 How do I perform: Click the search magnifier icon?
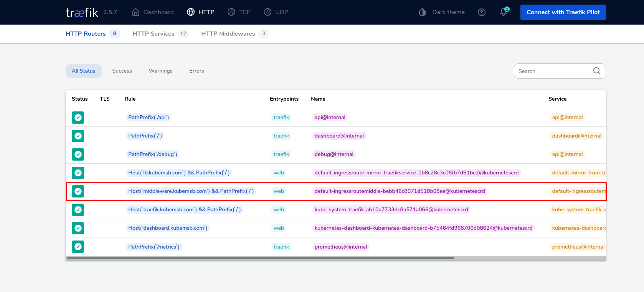coord(596,71)
